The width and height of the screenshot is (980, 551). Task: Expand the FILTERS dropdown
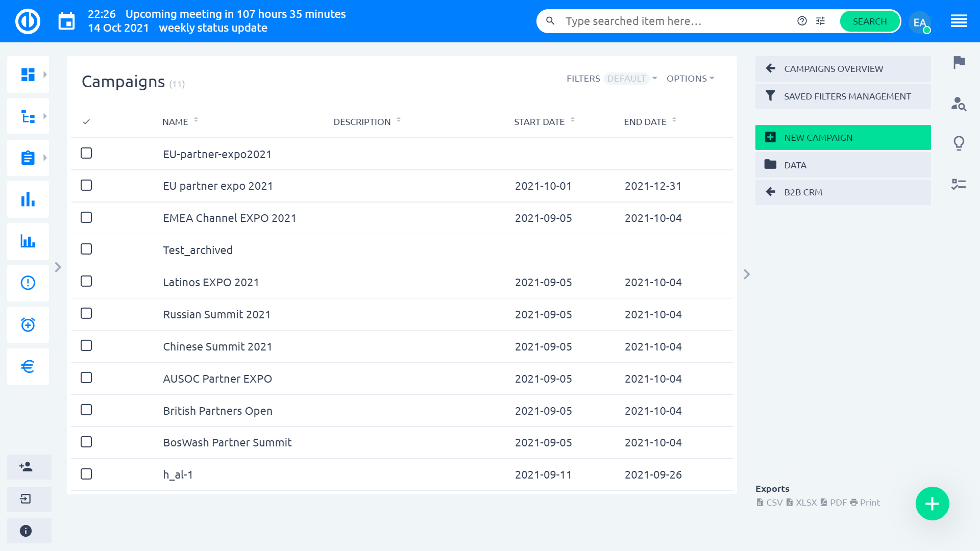611,79
